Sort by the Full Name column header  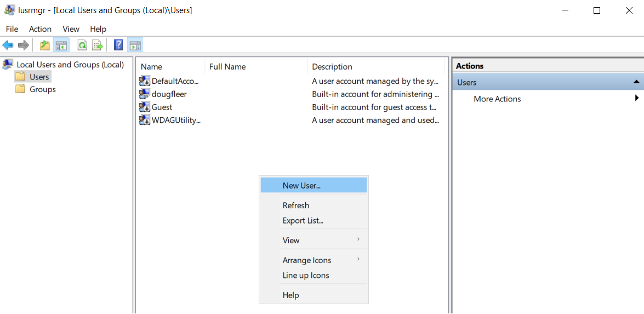coord(257,66)
